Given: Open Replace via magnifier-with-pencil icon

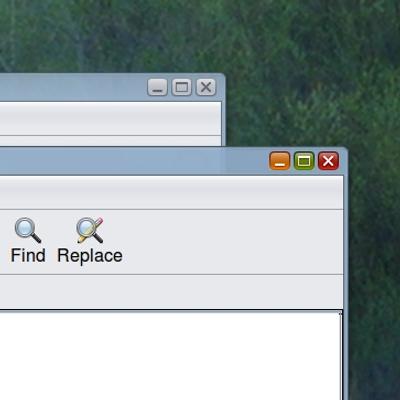Looking at the screenshot, I should (90, 230).
